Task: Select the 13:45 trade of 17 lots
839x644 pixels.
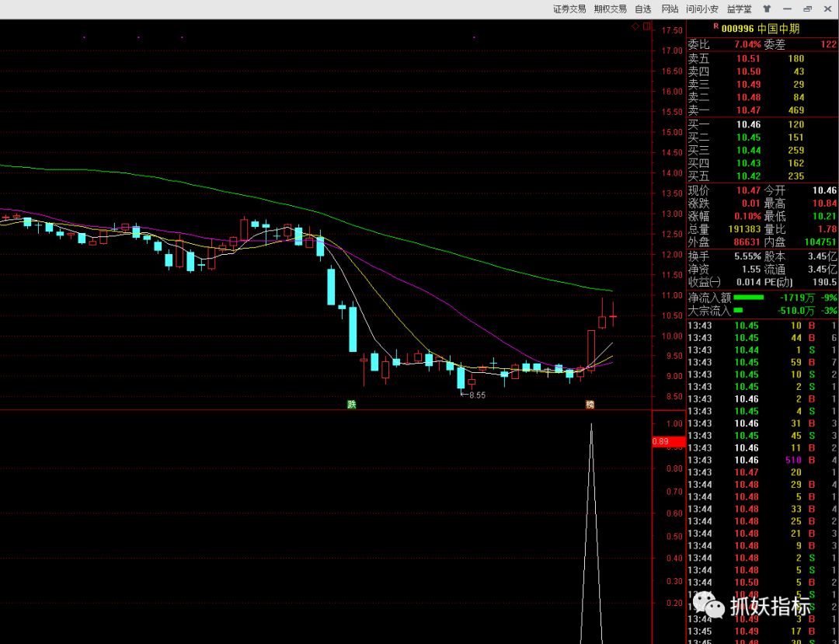Action: point(763,631)
